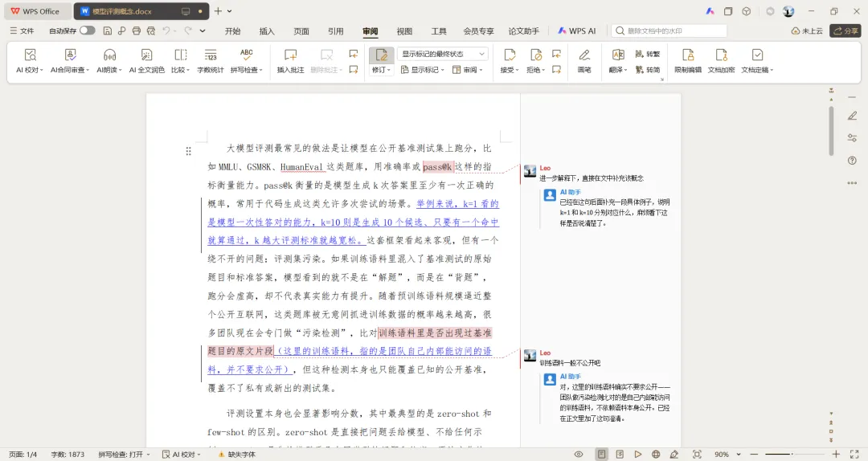Expand the 90% zoom level dropdown
The width and height of the screenshot is (868, 461).
pyautogui.click(x=727, y=455)
